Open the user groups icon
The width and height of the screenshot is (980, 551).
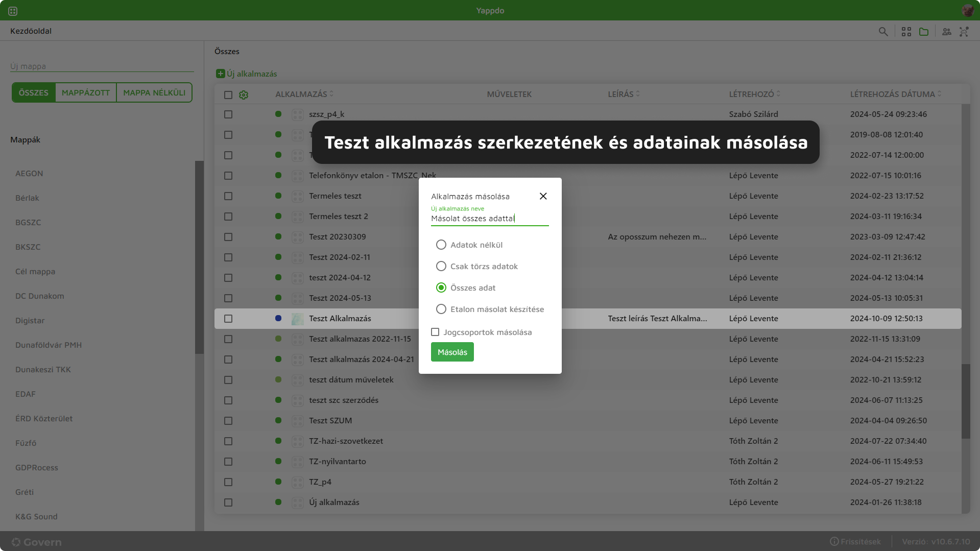tap(946, 31)
